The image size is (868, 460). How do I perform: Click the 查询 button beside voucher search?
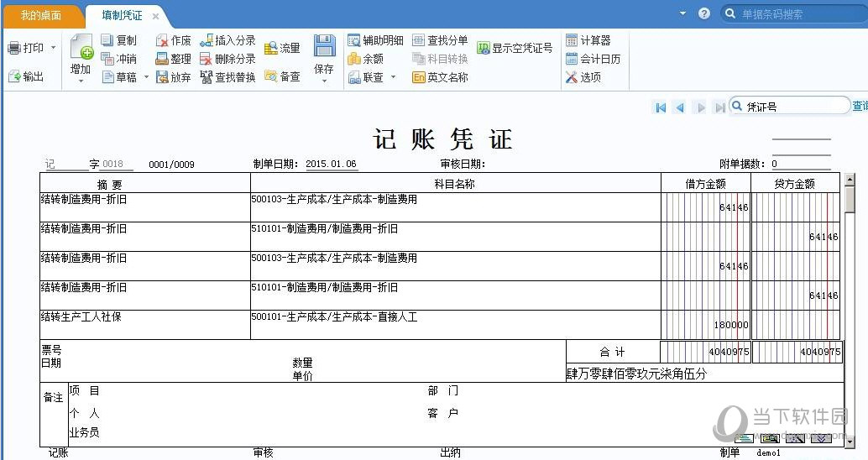tap(860, 106)
